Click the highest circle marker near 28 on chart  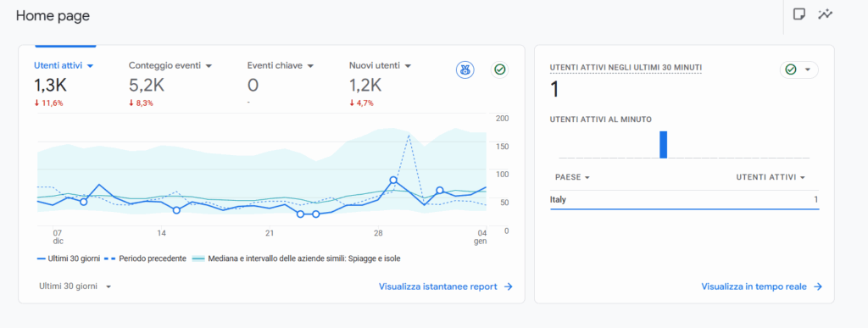393,181
